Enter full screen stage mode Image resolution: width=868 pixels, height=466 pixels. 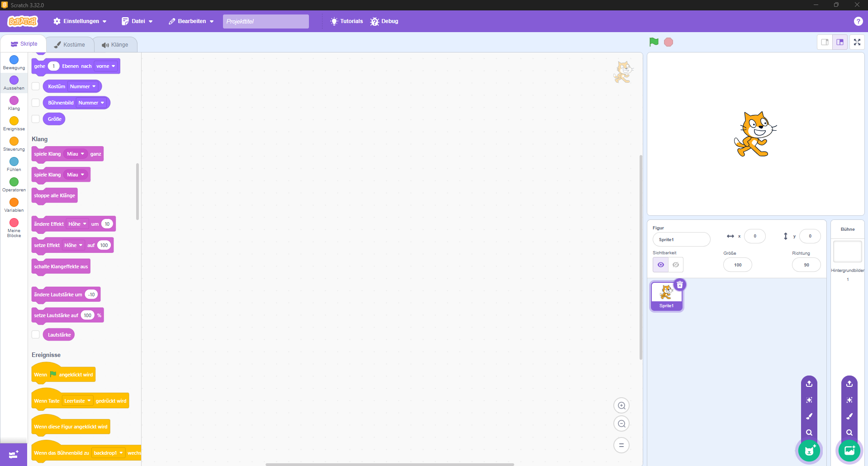857,42
